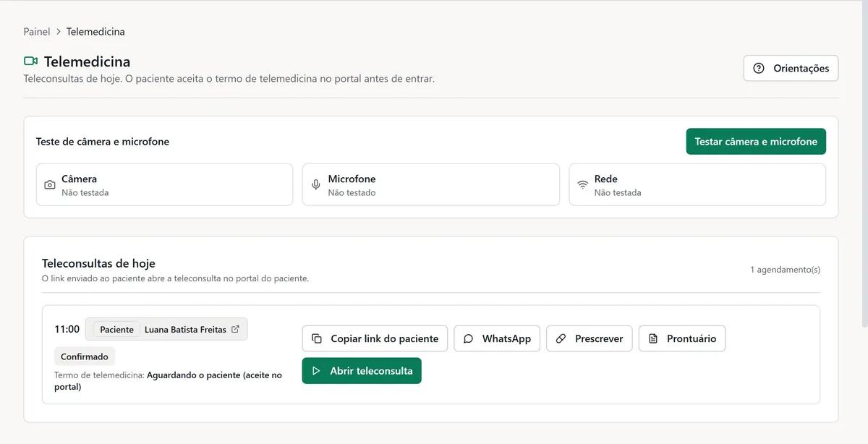
Task: Click the 'Teleconsultas de hoje' section heading
Action: coord(98,263)
